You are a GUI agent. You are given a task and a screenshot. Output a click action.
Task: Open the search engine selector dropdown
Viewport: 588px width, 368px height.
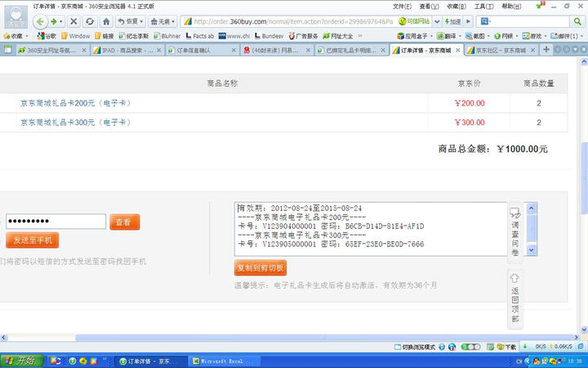point(486,21)
